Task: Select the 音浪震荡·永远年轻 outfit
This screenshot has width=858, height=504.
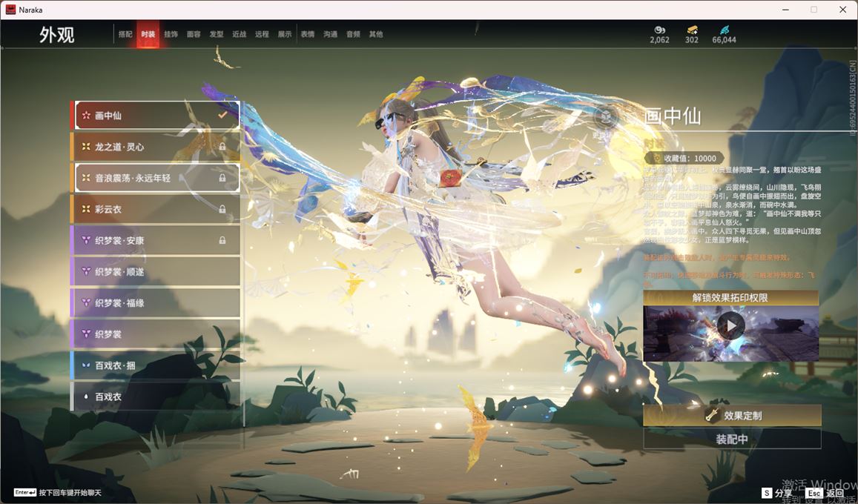Action: pos(156,178)
